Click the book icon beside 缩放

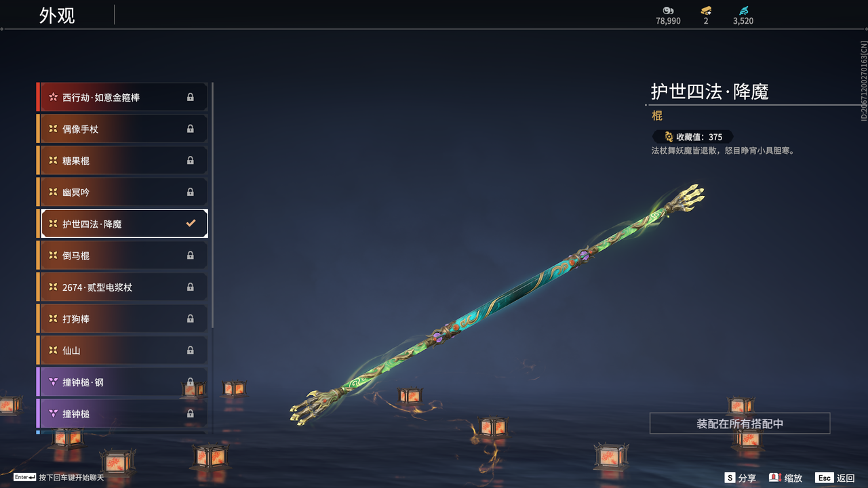[x=775, y=478]
